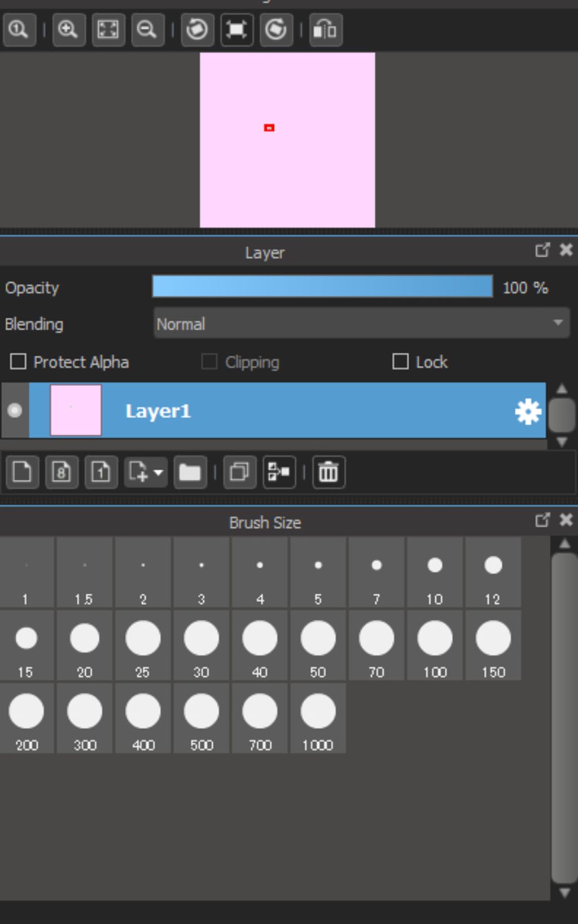Rotate canvas clockwise in navigator
578x924 pixels.
tap(276, 29)
